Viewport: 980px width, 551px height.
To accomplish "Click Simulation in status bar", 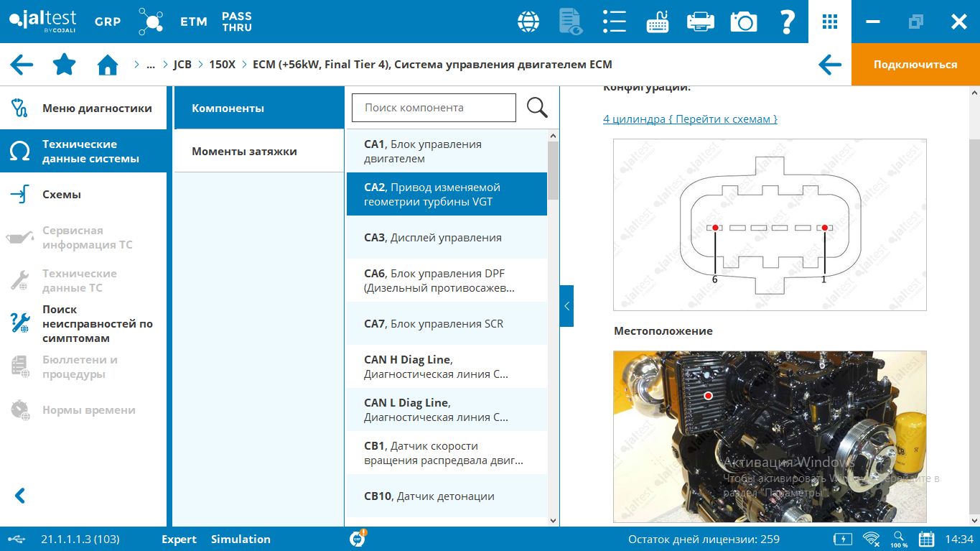I will pos(241,539).
